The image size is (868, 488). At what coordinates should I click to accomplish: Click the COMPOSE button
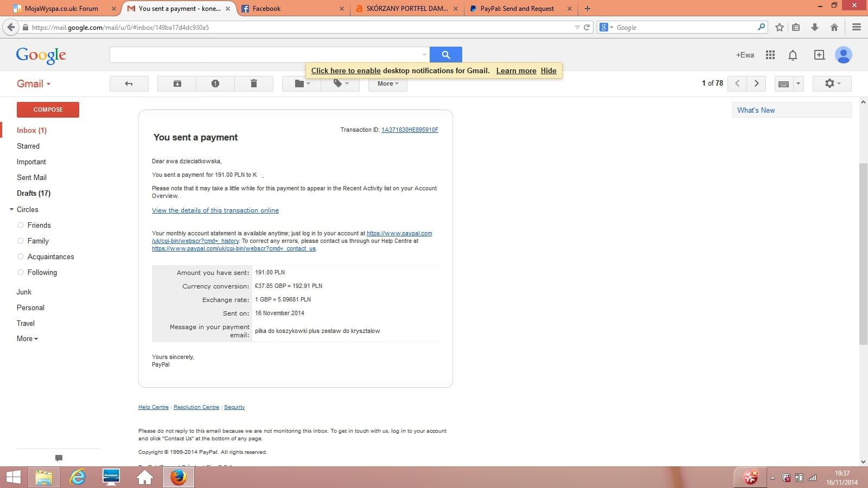pyautogui.click(x=48, y=110)
